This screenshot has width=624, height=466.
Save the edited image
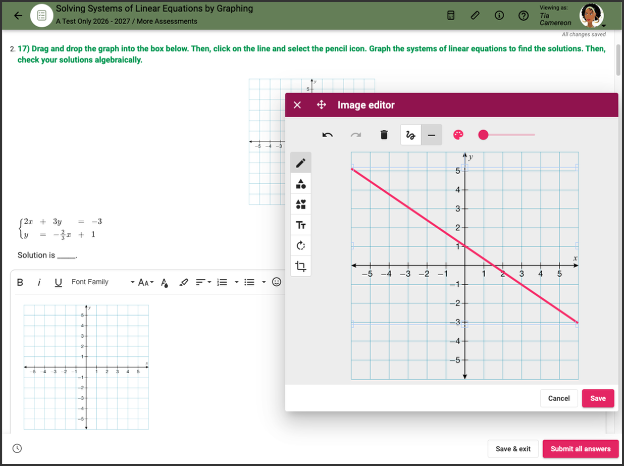(x=598, y=398)
